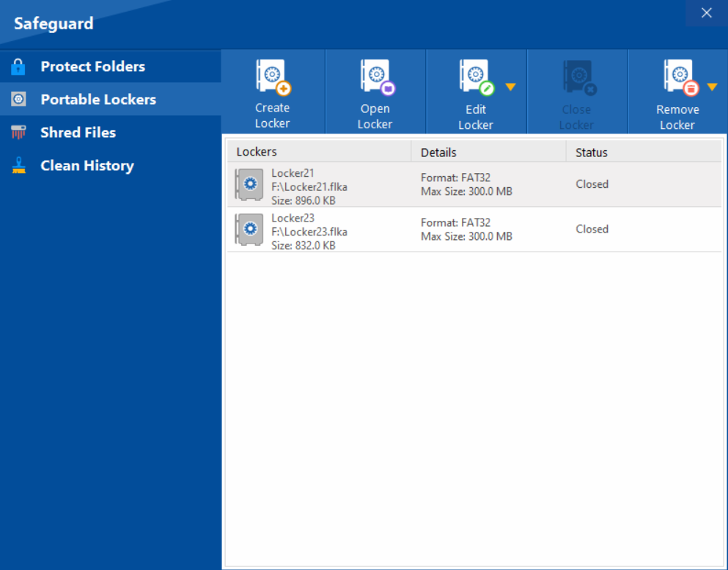
Task: Click the Closed status of Locker21
Action: coord(592,184)
